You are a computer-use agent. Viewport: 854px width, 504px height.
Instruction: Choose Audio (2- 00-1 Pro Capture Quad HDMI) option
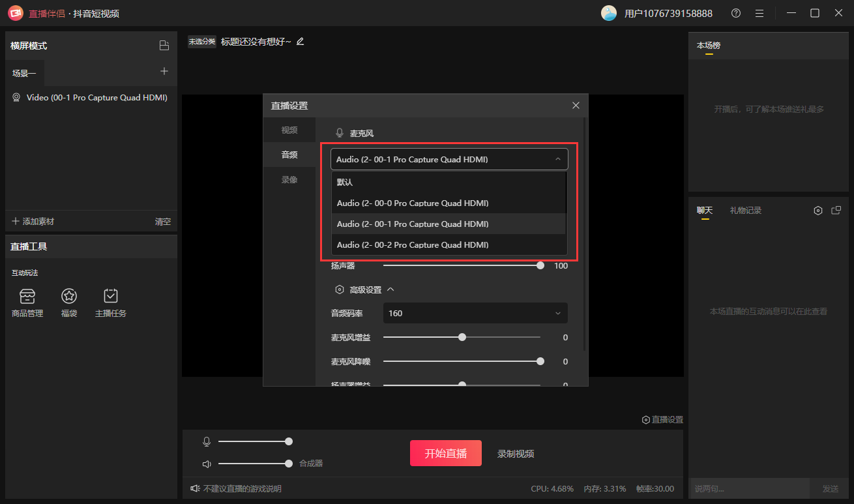coord(449,224)
